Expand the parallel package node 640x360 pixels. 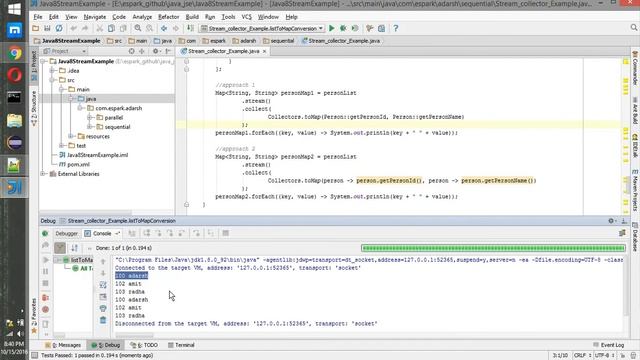click(89, 118)
